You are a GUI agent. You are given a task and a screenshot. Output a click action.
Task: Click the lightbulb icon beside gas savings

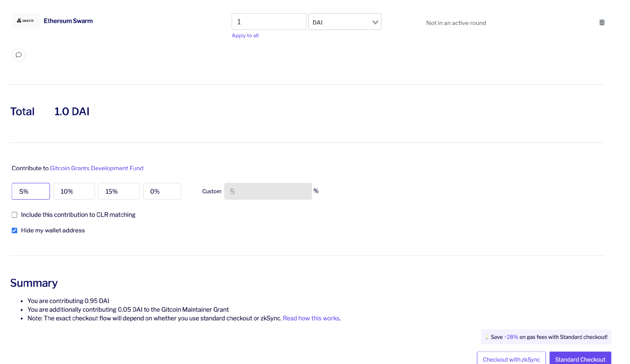[x=487, y=337]
